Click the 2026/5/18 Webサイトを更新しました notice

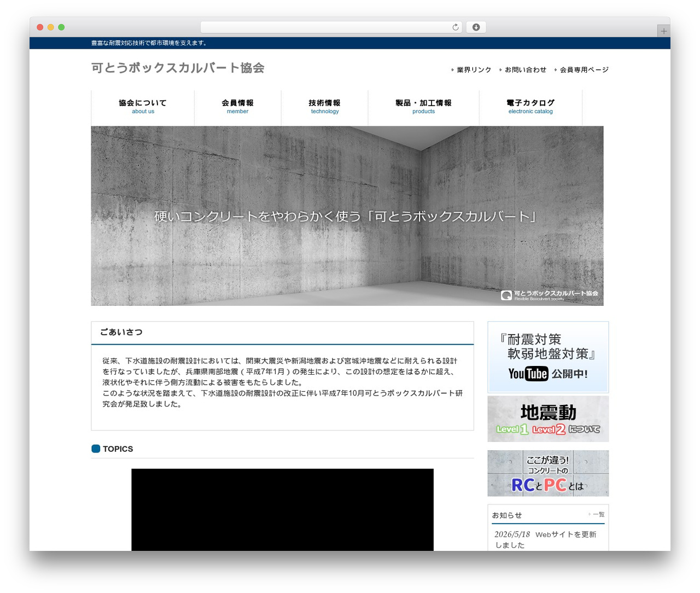pyautogui.click(x=545, y=539)
